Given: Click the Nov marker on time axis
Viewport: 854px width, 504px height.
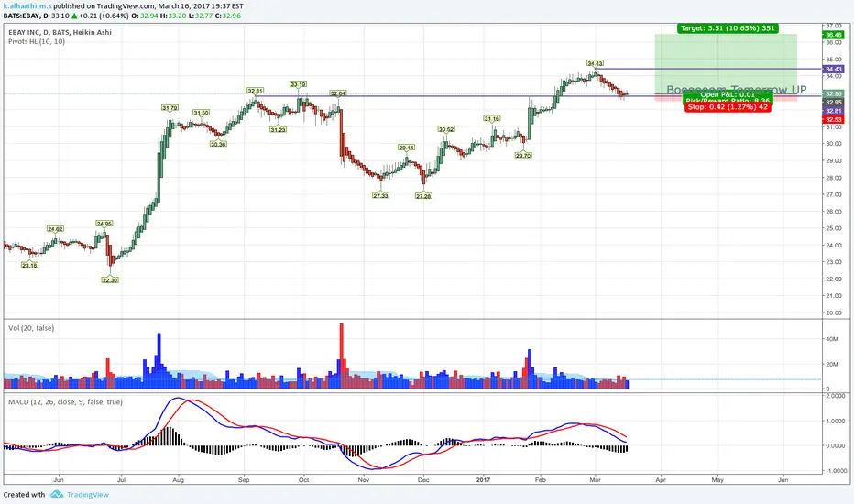Looking at the screenshot, I should [364, 480].
